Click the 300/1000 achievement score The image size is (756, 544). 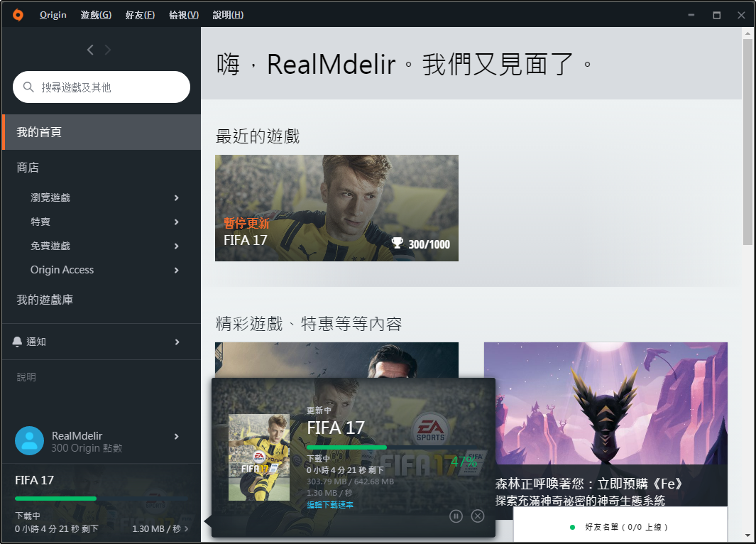tap(429, 244)
